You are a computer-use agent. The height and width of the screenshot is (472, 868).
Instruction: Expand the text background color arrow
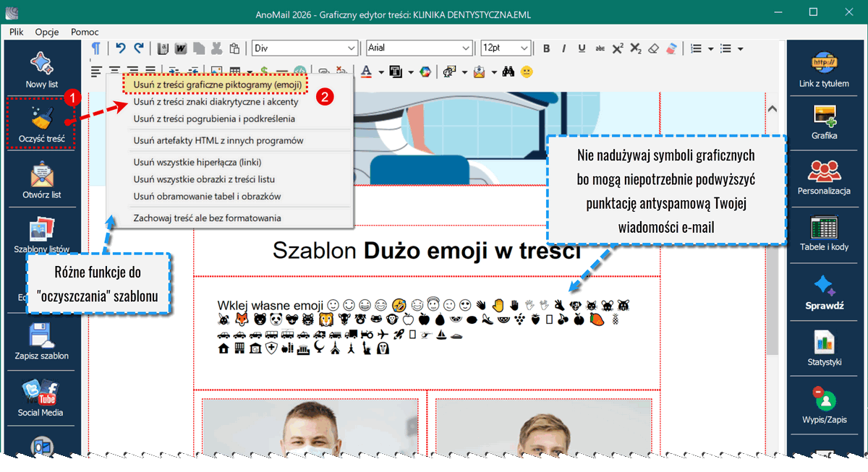tap(411, 72)
